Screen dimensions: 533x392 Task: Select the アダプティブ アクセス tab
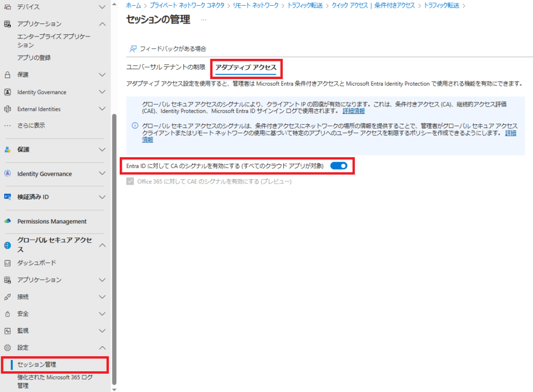coord(246,68)
